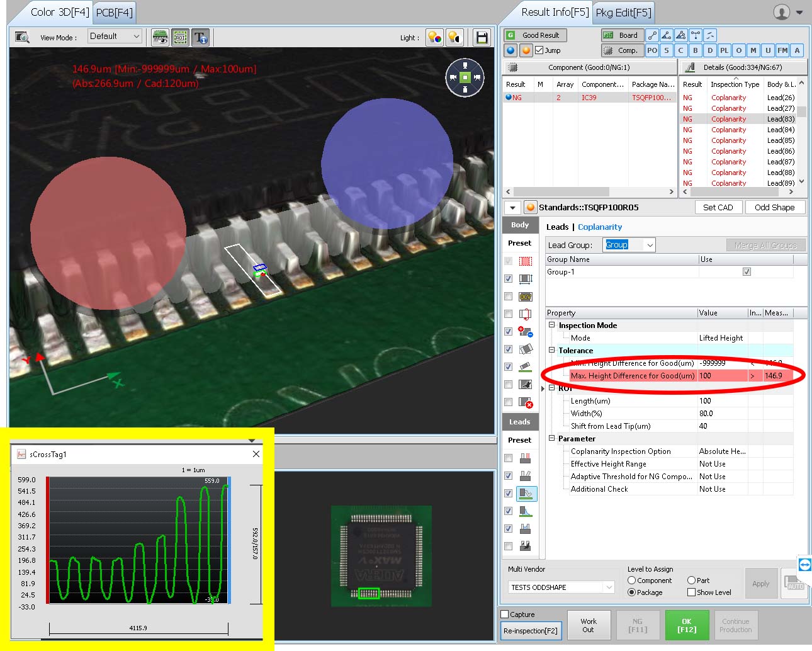Select the color light bulb icon
This screenshot has width=812, height=651.
tap(434, 38)
